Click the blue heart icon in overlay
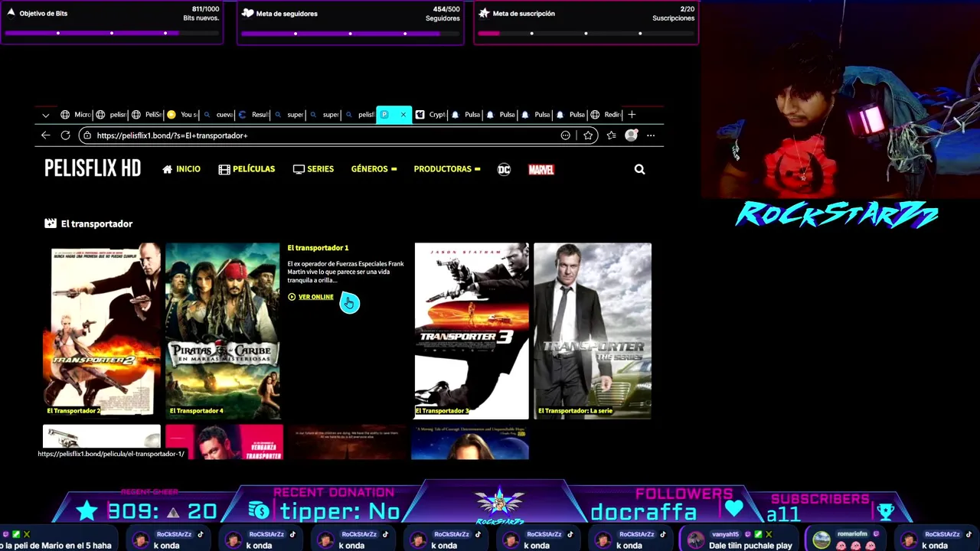The width and height of the screenshot is (980, 551). tap(734, 508)
